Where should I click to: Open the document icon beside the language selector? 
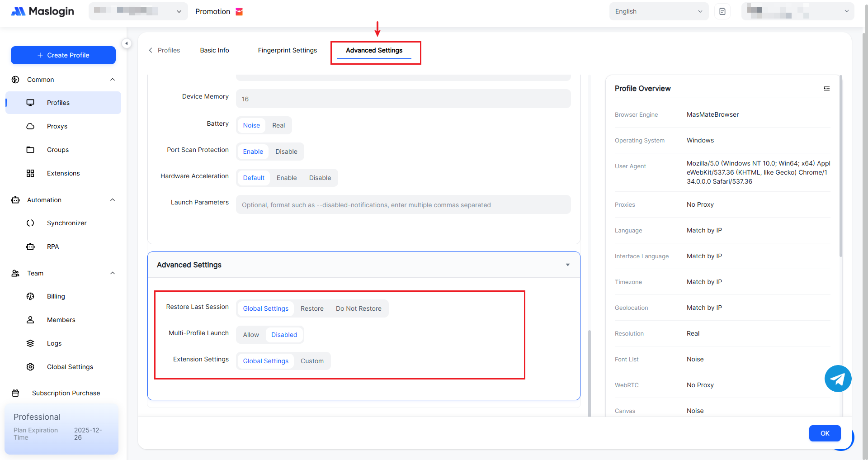722,11
